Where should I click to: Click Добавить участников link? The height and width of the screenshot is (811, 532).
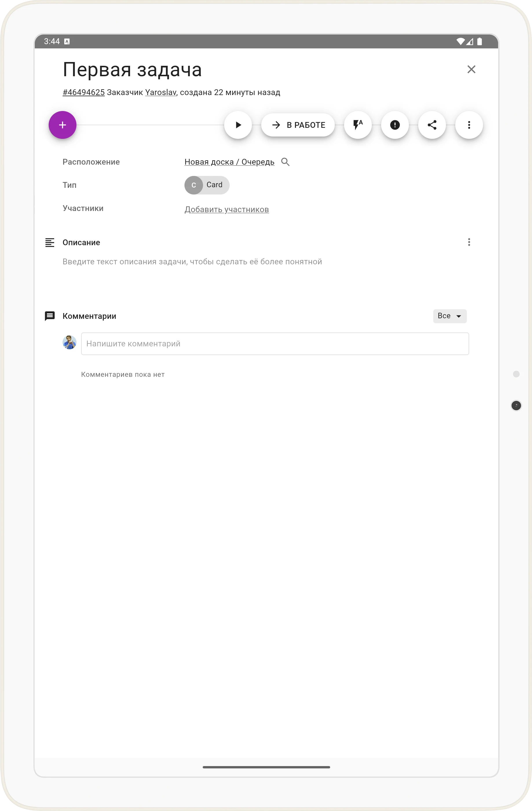pyautogui.click(x=227, y=209)
